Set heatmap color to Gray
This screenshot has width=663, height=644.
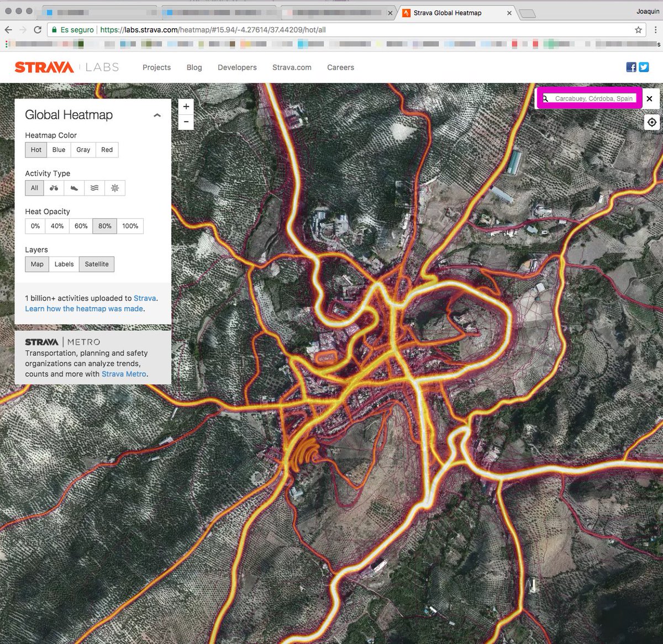click(83, 150)
